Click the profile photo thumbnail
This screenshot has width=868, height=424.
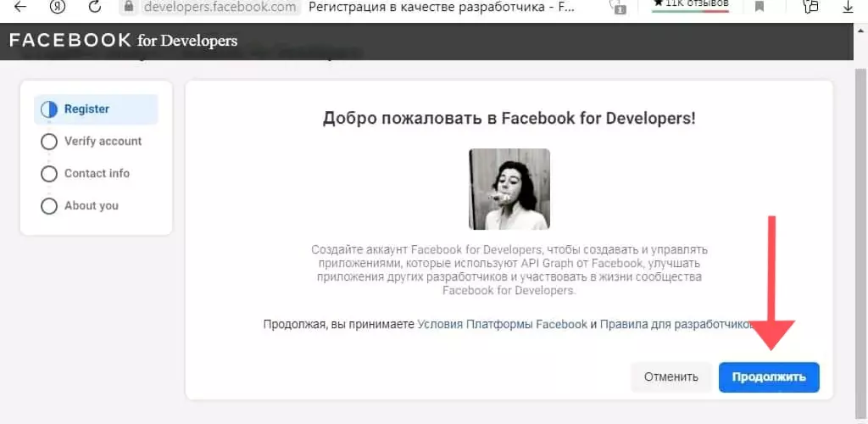tap(509, 189)
